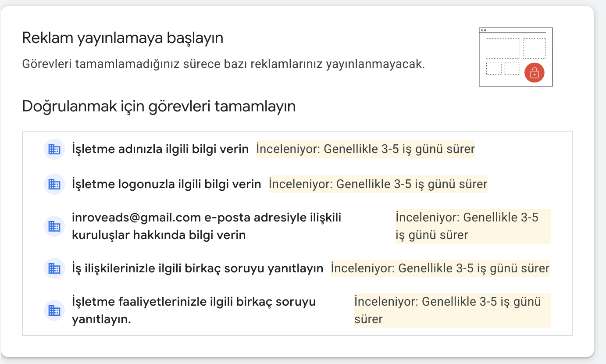Click building icon beside İşletme adınızla task
The image size is (606, 364).
coord(54,149)
